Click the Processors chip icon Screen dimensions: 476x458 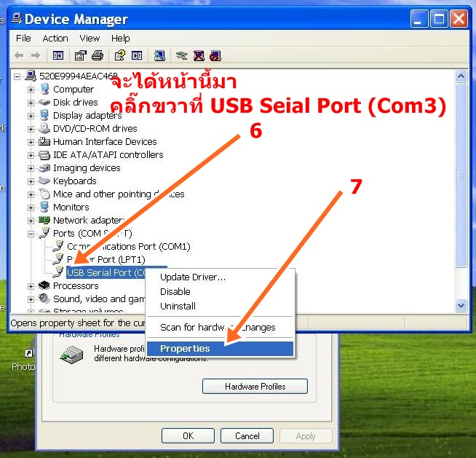(44, 285)
